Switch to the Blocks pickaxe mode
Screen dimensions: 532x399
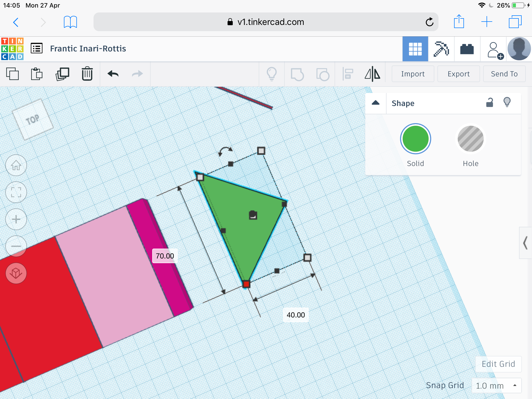pyautogui.click(x=441, y=49)
